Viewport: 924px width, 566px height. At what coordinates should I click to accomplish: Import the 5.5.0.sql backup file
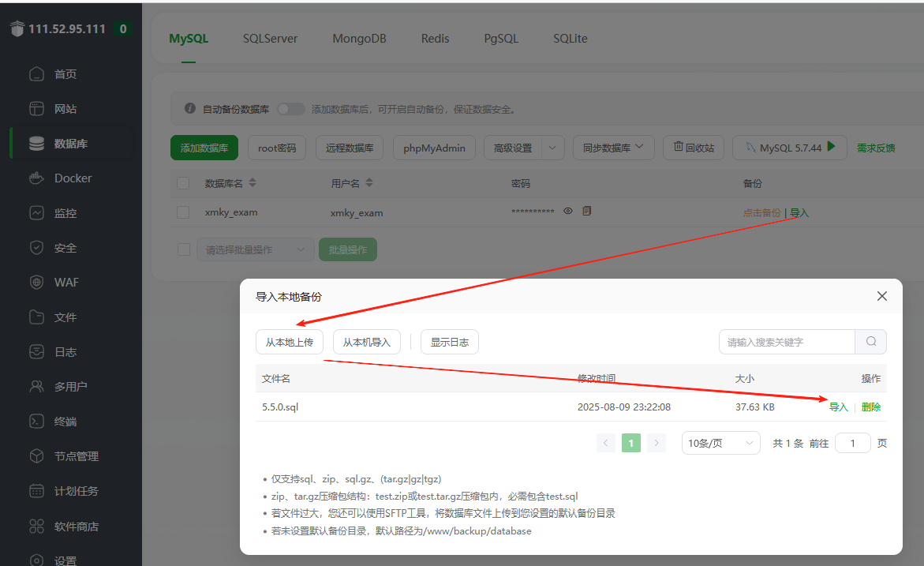pyautogui.click(x=837, y=407)
